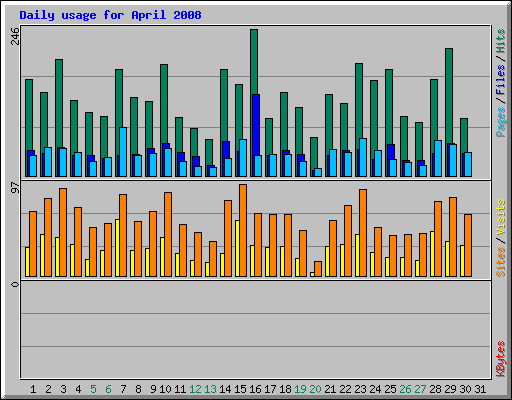Click the orange visits bar for day 23

point(363,233)
